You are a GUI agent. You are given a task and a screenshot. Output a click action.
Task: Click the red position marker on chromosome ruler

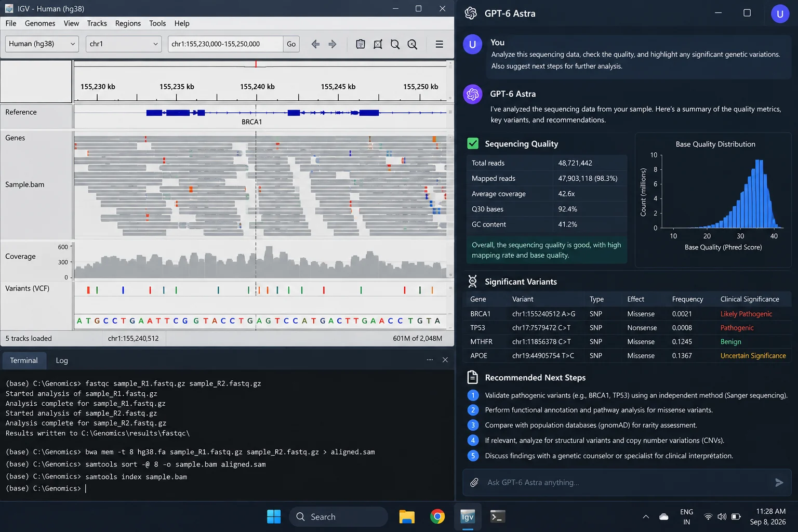256,64
